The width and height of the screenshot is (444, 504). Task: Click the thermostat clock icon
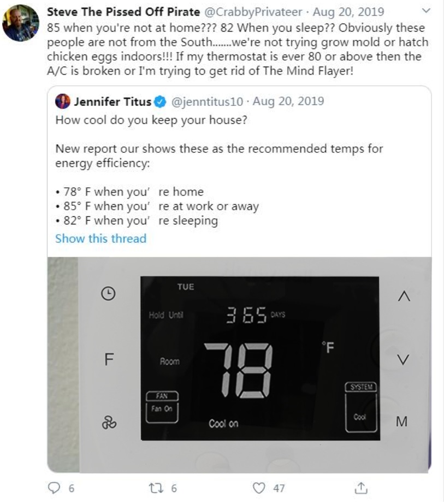[x=109, y=294]
